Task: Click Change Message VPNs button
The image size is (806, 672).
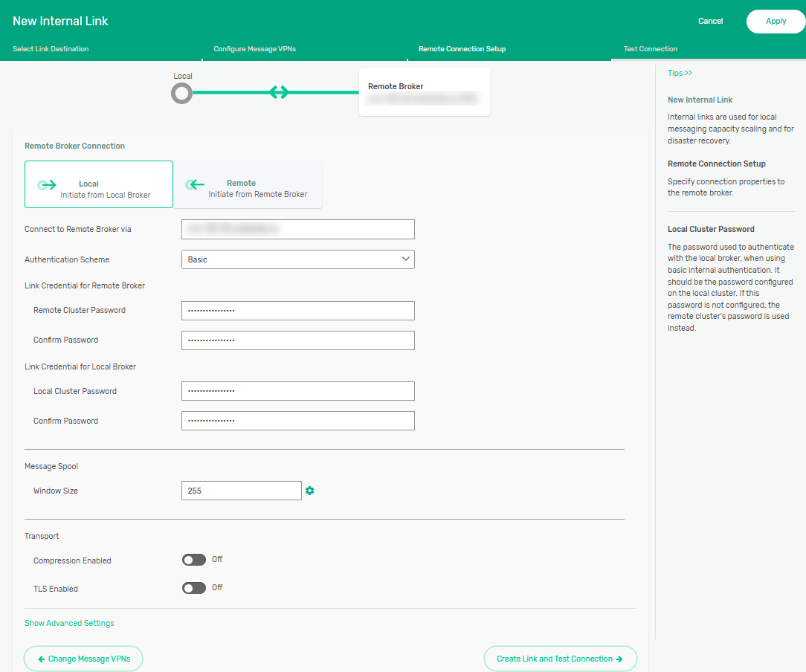Action: [x=83, y=659]
